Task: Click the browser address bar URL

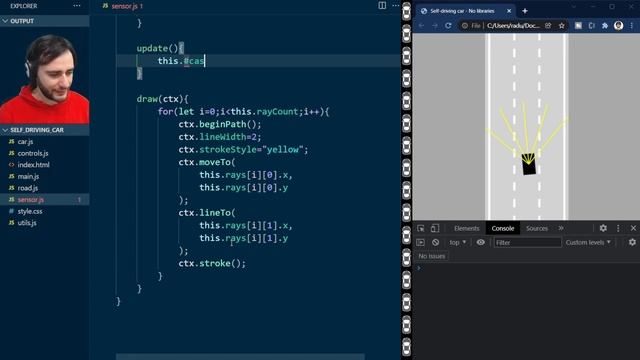Action: click(513, 26)
